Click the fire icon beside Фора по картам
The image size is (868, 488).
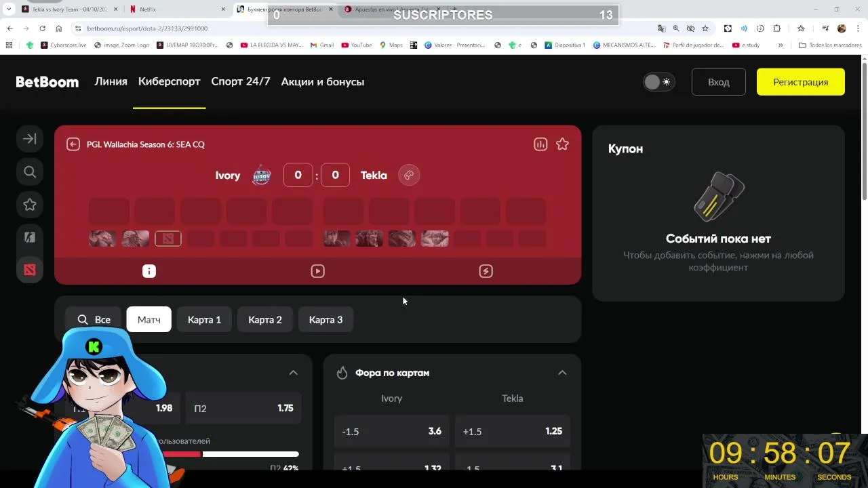tap(342, 373)
